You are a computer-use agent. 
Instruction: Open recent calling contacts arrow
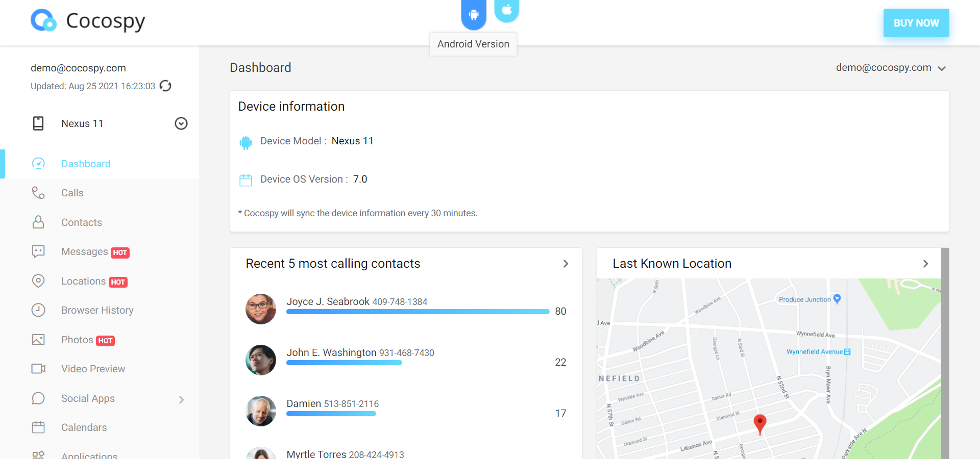click(566, 264)
